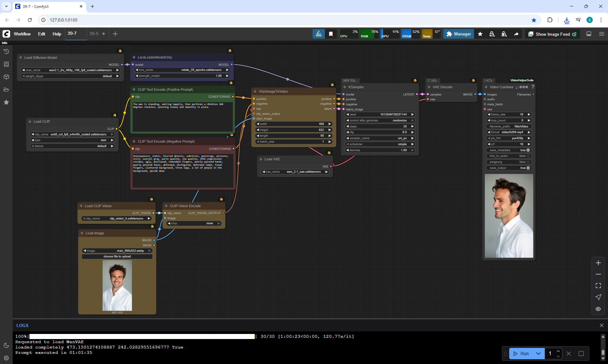Toggle save_output switch in Video Combine
The height and width of the screenshot is (364, 608).
528,168
